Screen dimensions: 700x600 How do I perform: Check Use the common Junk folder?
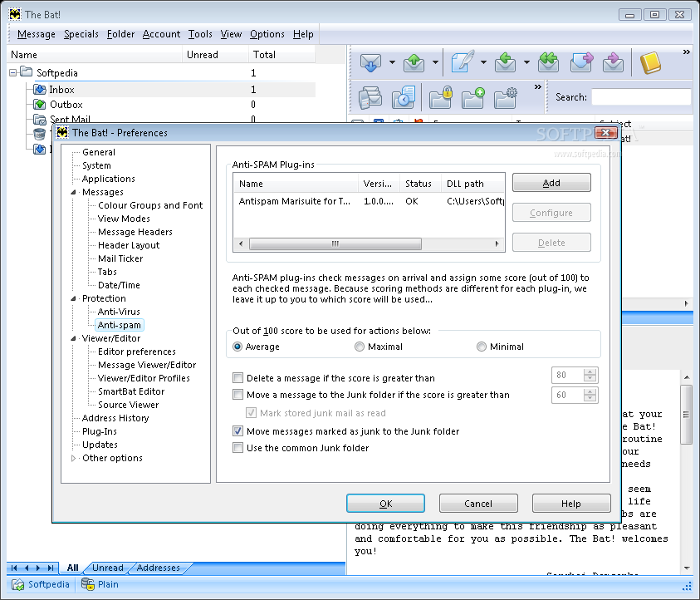(x=238, y=448)
